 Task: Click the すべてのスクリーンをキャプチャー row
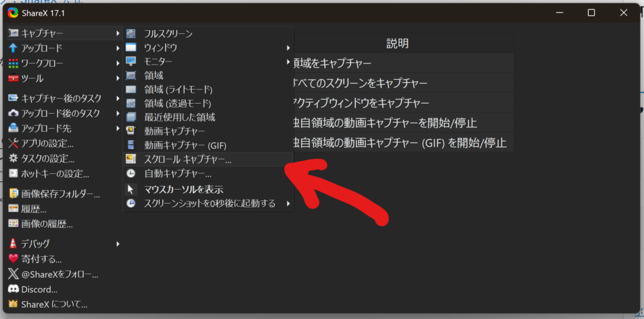click(403, 83)
